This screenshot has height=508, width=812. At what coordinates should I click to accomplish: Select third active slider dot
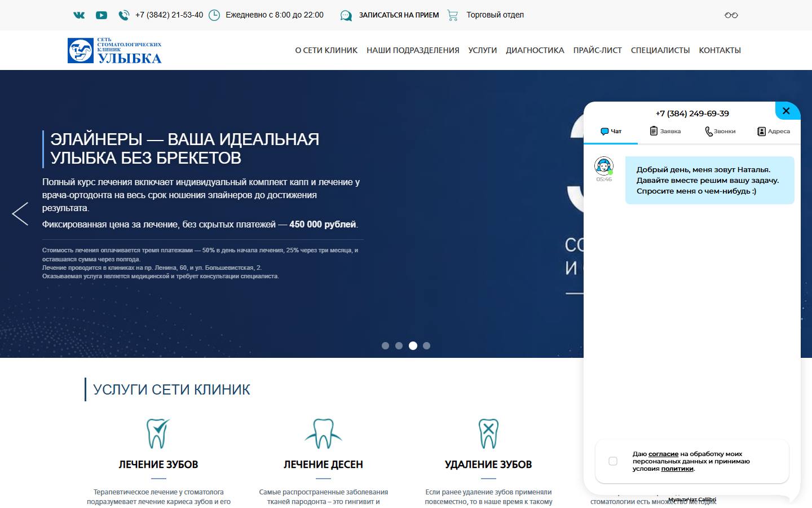tap(413, 346)
